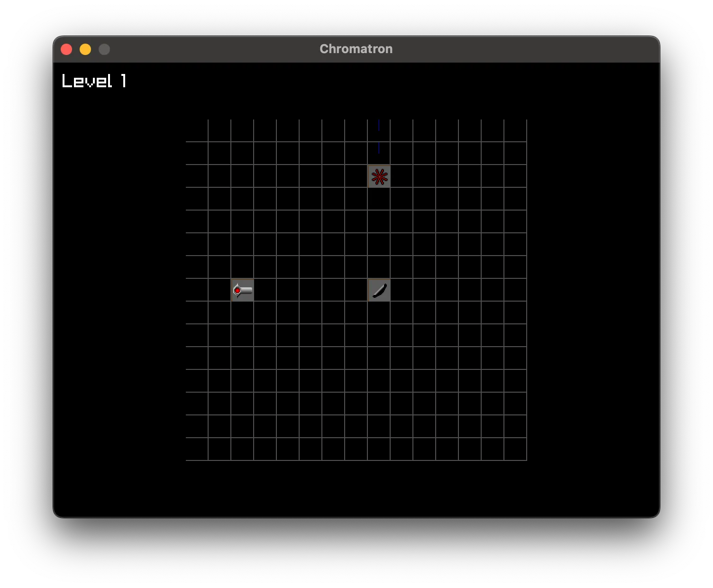Click the red laser emitter piece
The width and height of the screenshot is (713, 588).
[242, 290]
